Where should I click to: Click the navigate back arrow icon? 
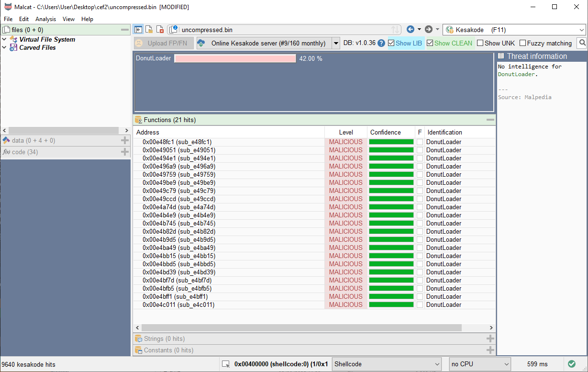pyautogui.click(x=410, y=30)
